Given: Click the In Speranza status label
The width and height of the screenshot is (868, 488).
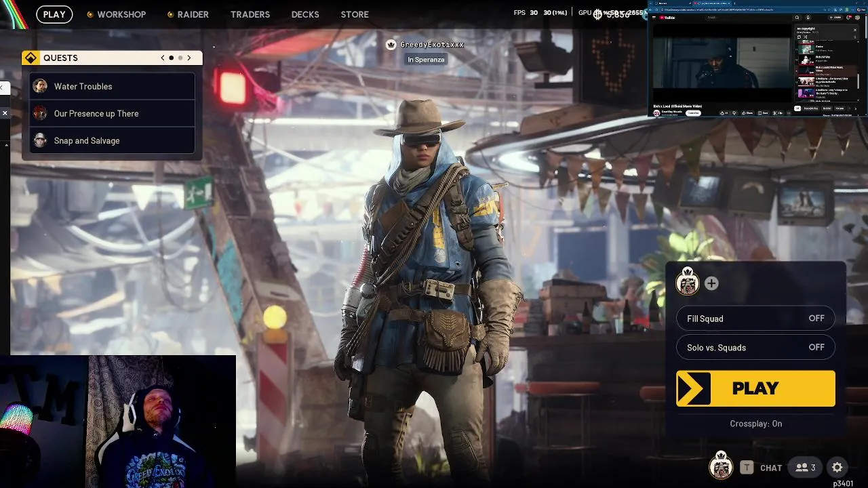Looking at the screenshot, I should pos(426,60).
